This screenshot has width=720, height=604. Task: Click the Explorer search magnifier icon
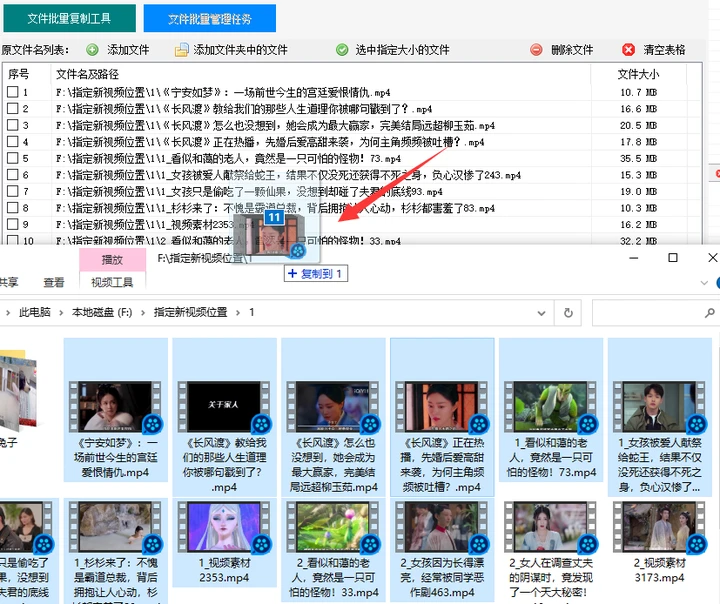click(709, 313)
